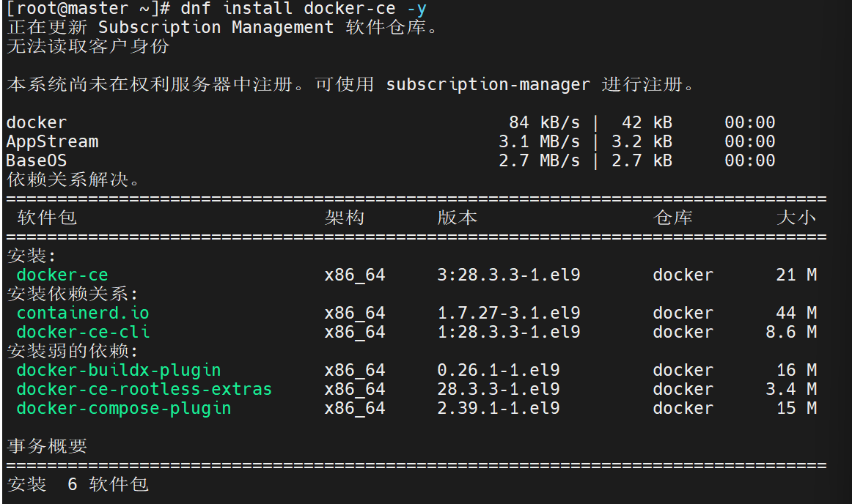The image size is (852, 504).
Task: Click the '安装:' section label
Action: pyautogui.click(x=32, y=256)
